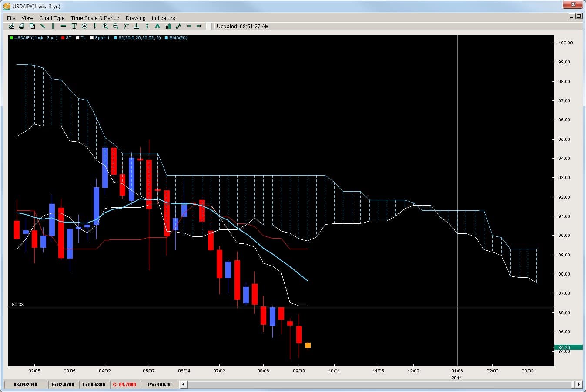Select the text annotation T tool
The height and width of the screenshot is (392, 586).
click(x=74, y=26)
